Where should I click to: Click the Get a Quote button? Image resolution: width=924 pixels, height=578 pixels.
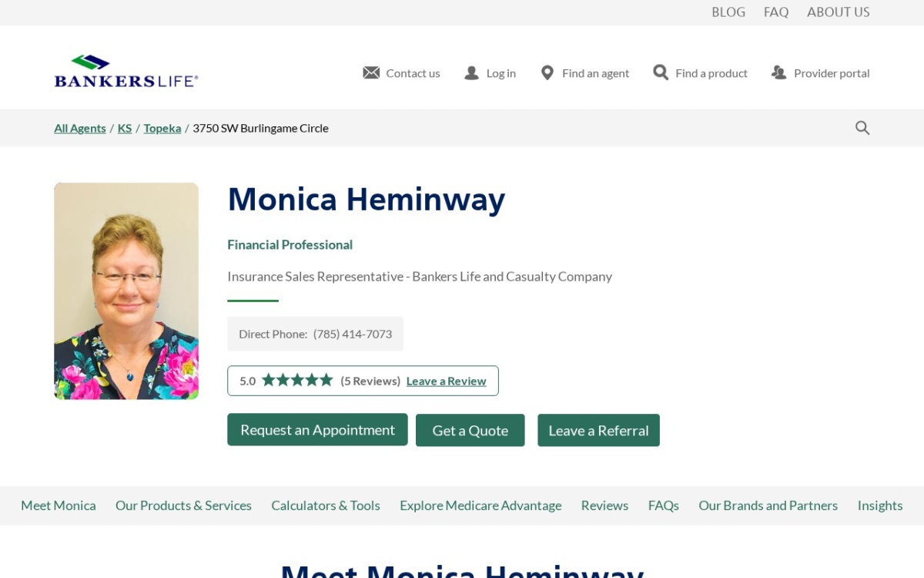[x=470, y=430]
